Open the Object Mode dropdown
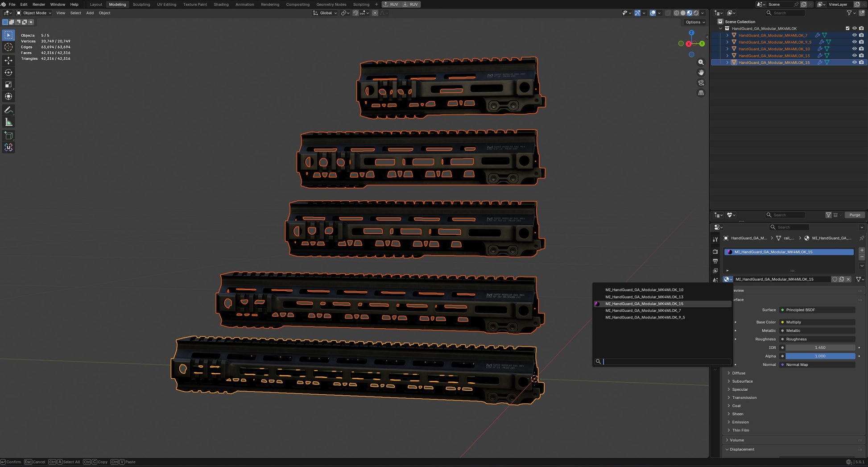Image resolution: width=868 pixels, height=467 pixels. click(34, 13)
